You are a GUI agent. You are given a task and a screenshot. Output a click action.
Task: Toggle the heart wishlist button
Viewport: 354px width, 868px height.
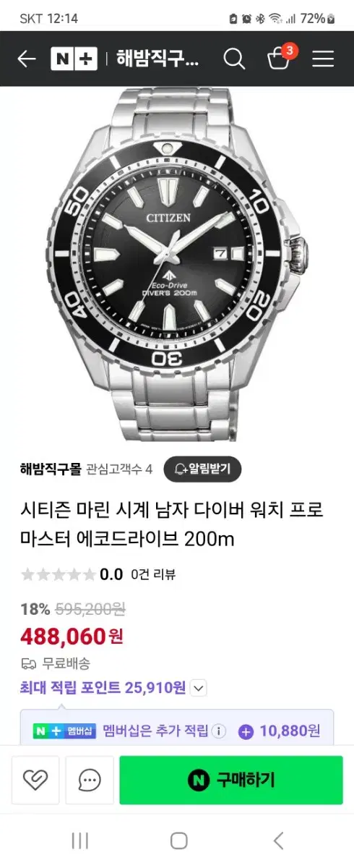[x=35, y=780]
